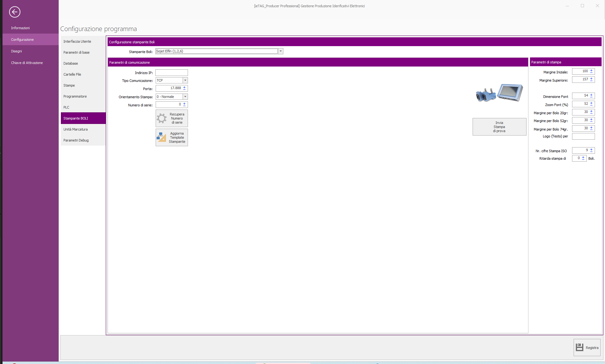Maximize the application window

point(582,6)
